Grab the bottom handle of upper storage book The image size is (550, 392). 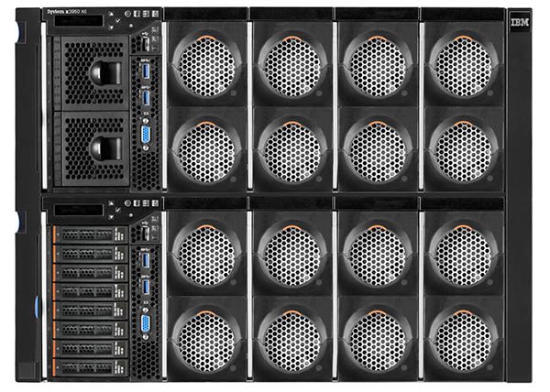tap(104, 147)
